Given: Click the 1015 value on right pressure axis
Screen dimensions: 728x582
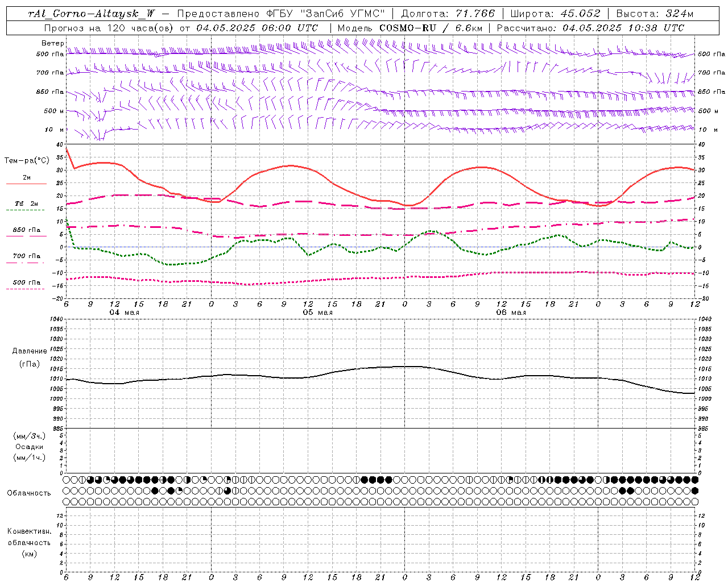Looking at the screenshot, I should [x=705, y=369].
